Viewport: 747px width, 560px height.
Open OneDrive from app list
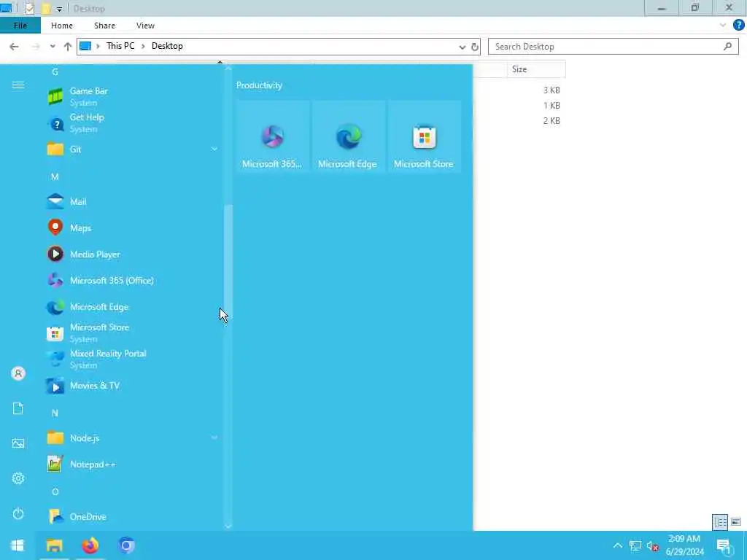click(x=131, y=517)
